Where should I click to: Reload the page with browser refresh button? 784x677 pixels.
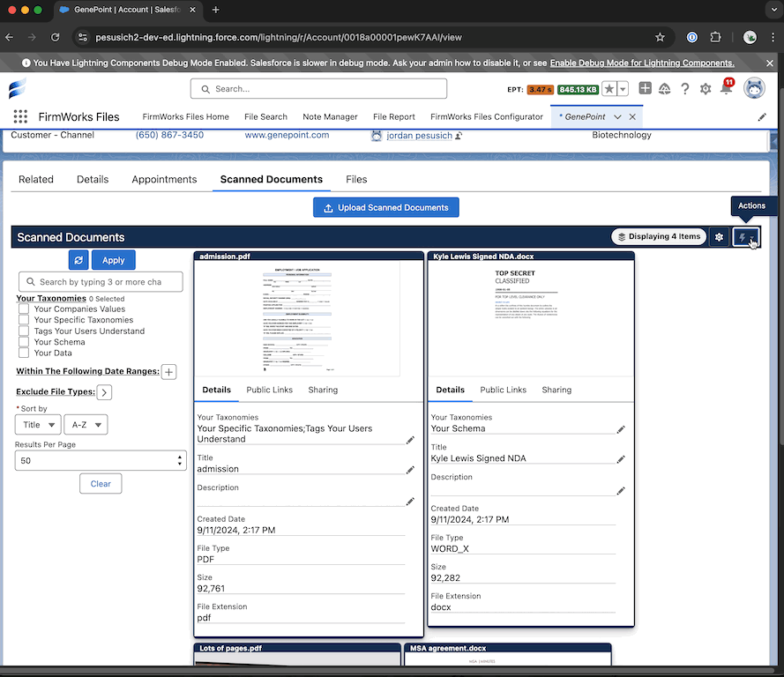[x=55, y=38]
